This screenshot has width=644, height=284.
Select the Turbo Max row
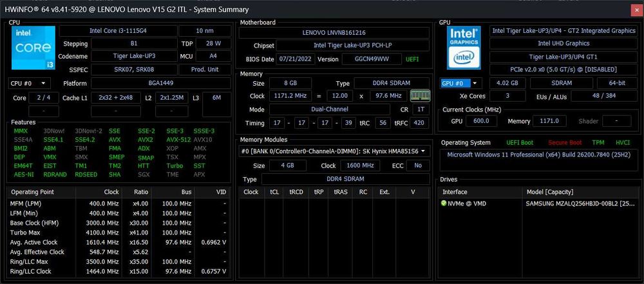pos(118,232)
